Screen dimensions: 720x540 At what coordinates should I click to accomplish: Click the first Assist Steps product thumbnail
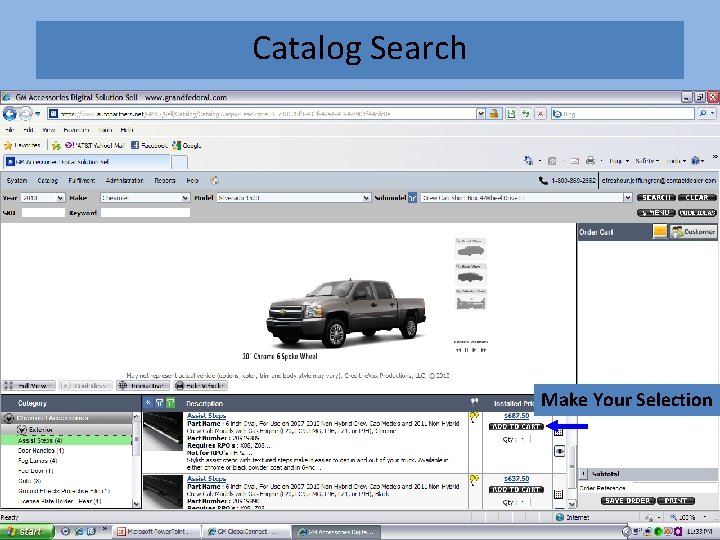click(163, 431)
